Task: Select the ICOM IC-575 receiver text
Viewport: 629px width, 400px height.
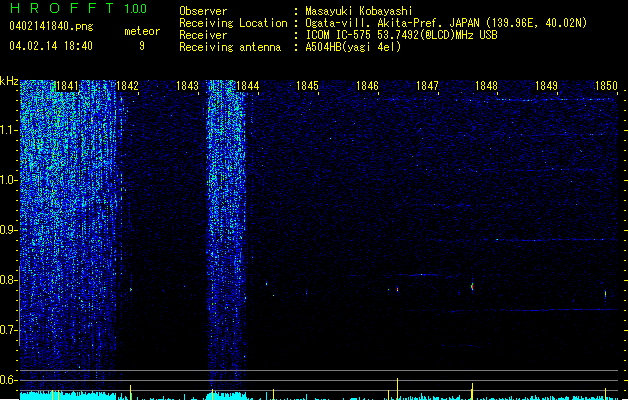Action: 402,35
